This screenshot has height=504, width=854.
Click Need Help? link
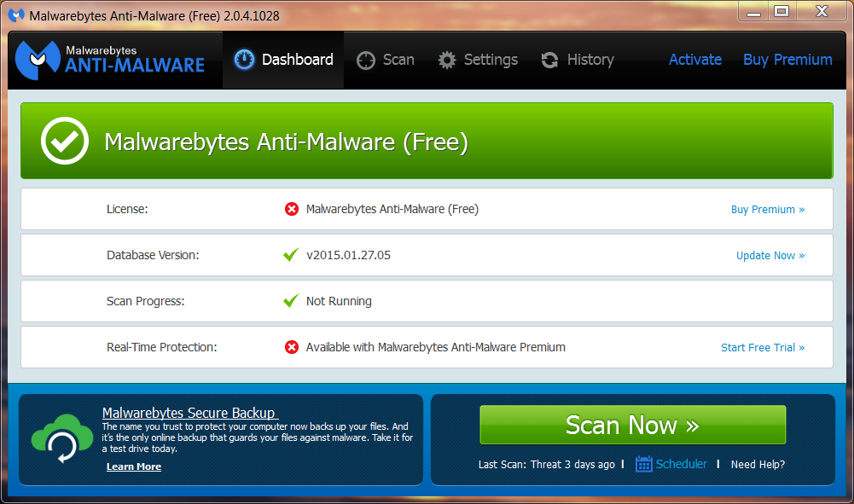click(758, 464)
